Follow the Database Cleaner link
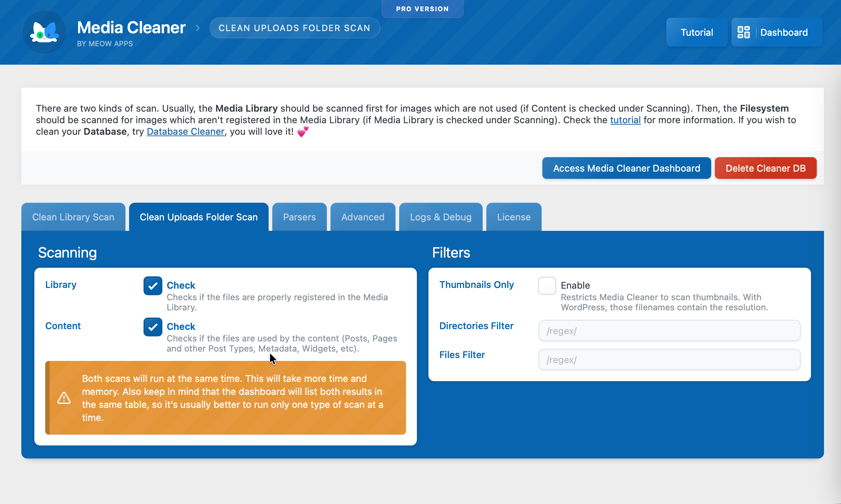Image resolution: width=841 pixels, height=504 pixels. [185, 132]
